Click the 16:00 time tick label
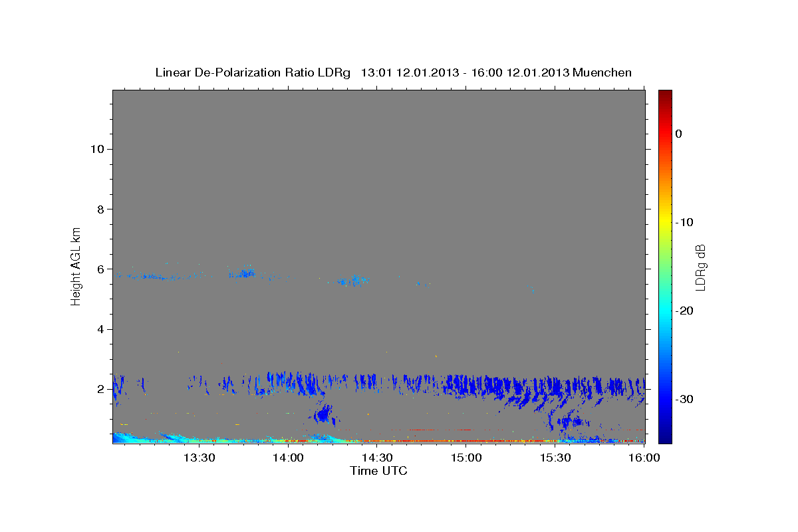This screenshot has width=798, height=532. click(645, 458)
